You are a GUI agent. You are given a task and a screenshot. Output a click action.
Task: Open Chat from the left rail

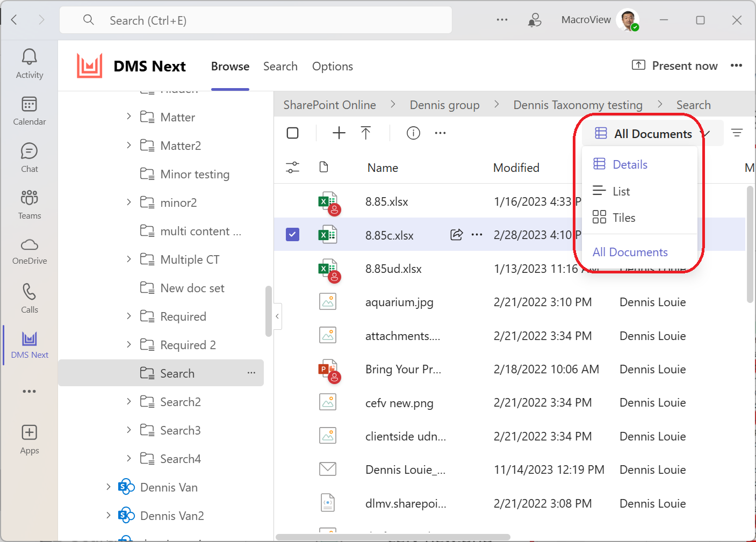pos(30,158)
